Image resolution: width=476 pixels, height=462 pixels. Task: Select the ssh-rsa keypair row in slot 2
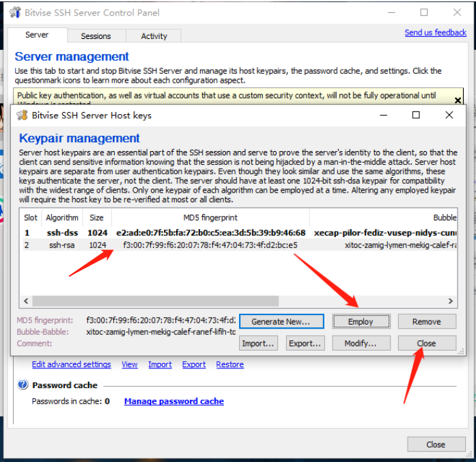coord(238,245)
